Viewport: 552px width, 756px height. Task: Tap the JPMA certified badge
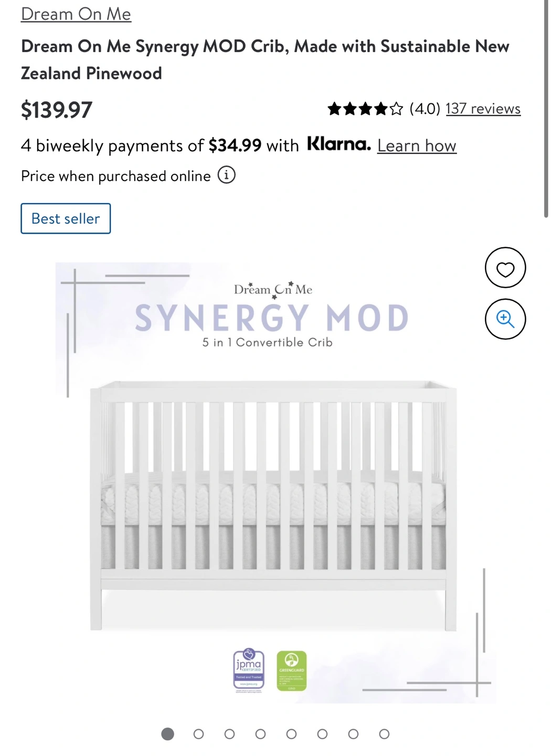click(249, 670)
